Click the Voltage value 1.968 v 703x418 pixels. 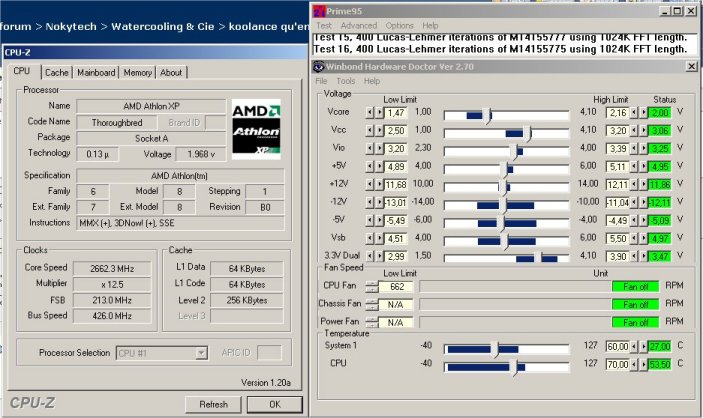[201, 154]
